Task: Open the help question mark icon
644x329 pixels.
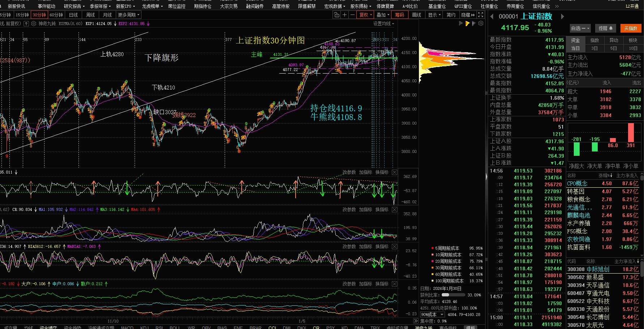Action: click(26, 24)
